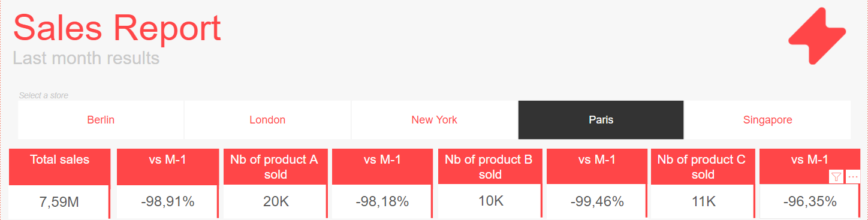The width and height of the screenshot is (868, 220).
Task: Click the Sales Report title text
Action: click(117, 28)
